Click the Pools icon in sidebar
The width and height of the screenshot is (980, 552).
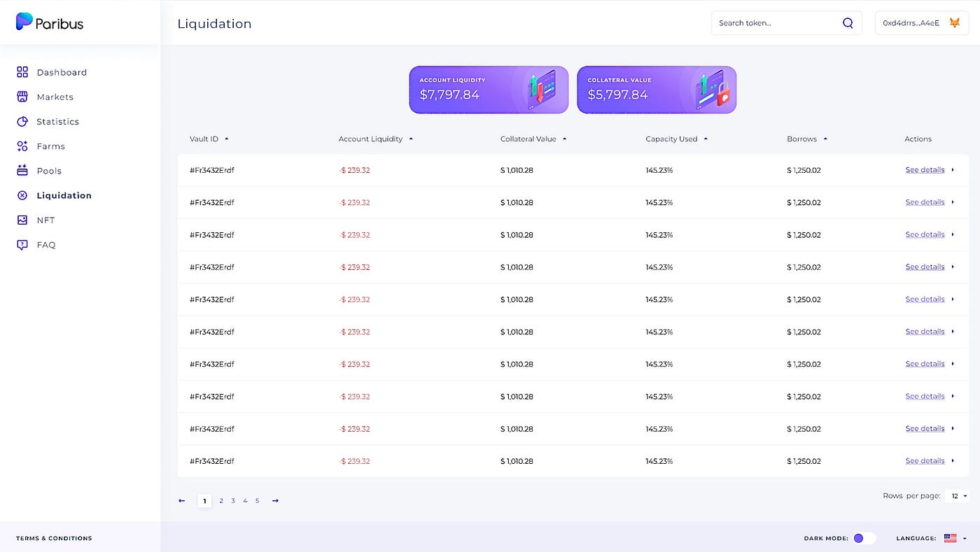coord(22,171)
